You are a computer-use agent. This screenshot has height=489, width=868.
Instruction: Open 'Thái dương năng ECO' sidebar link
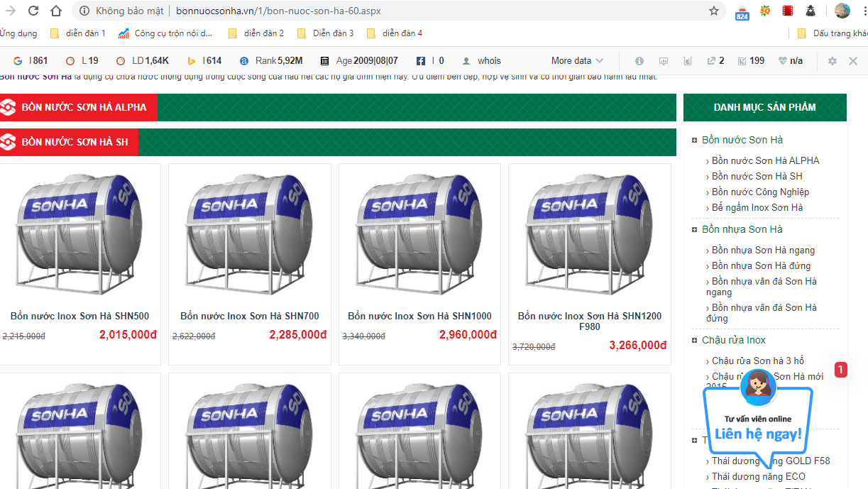click(x=759, y=476)
